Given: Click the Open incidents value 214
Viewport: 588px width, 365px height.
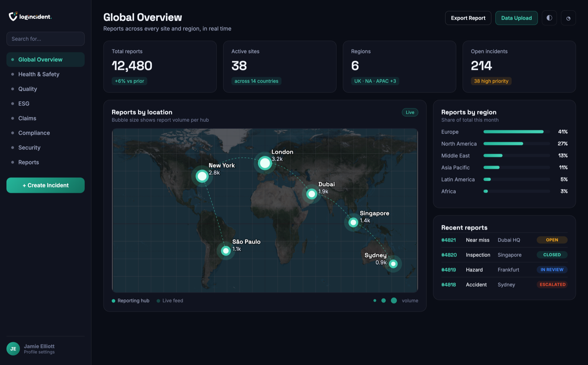Looking at the screenshot, I should click(x=481, y=66).
